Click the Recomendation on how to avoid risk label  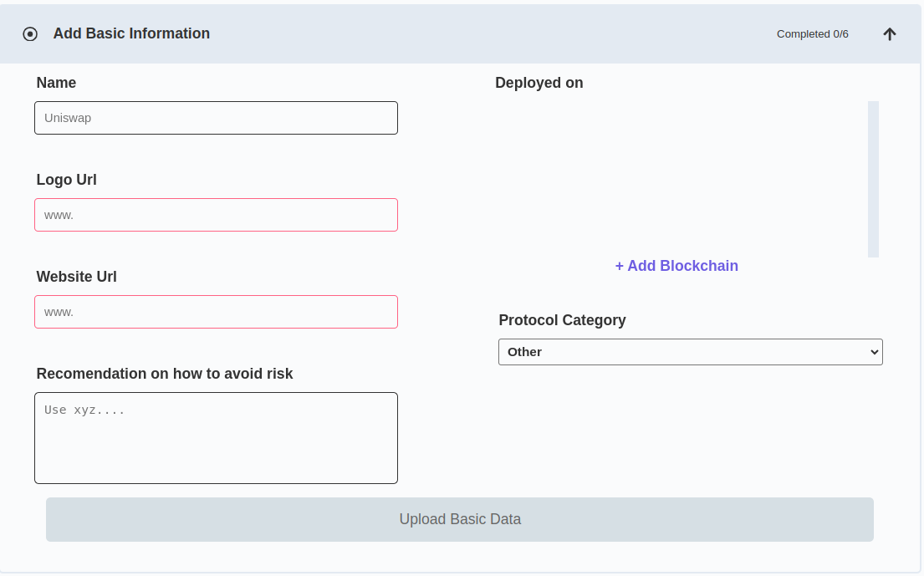(165, 374)
